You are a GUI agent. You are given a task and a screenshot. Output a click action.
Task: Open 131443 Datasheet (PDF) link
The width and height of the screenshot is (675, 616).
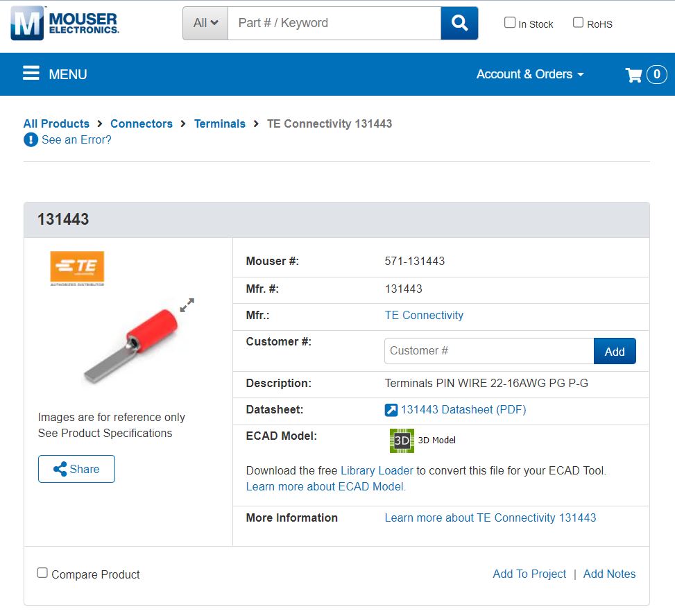(x=463, y=409)
